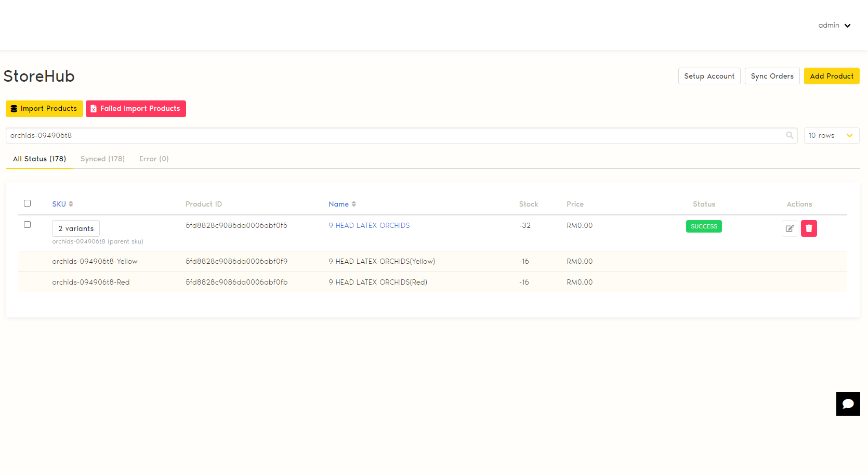The image size is (868, 474).
Task: Open the chat bubble widget
Action: point(848,404)
